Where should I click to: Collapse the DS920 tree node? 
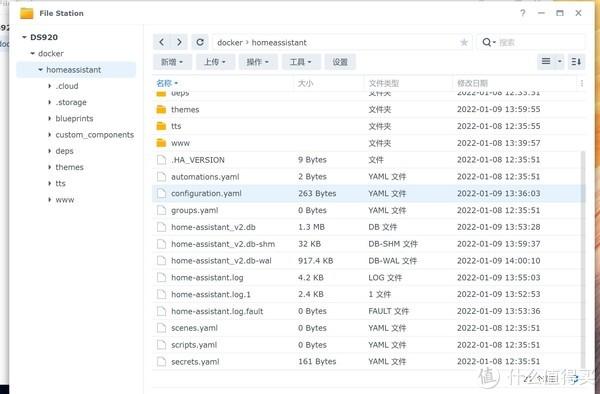(x=24, y=37)
